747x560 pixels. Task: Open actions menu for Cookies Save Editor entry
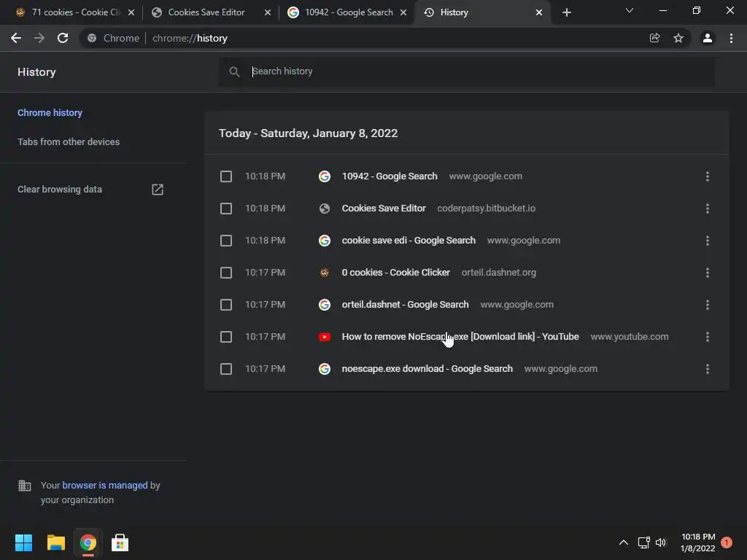click(x=708, y=209)
